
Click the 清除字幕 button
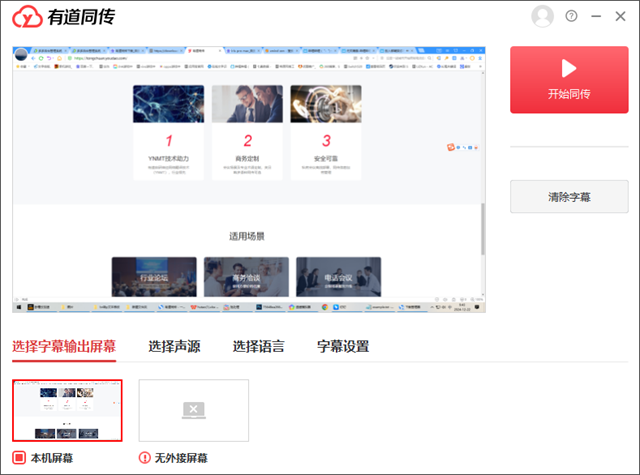tap(569, 197)
